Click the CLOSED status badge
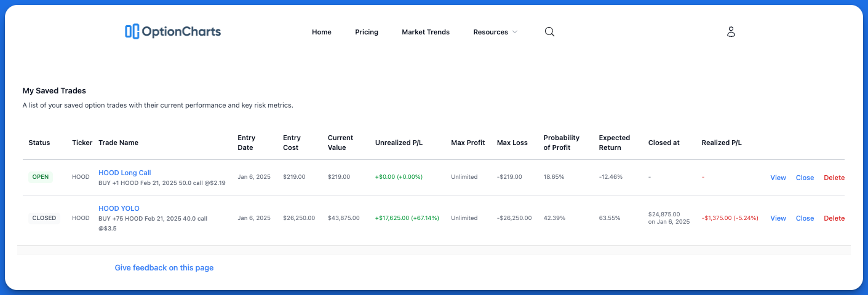Viewport: 868px width, 295px height. [x=44, y=218]
